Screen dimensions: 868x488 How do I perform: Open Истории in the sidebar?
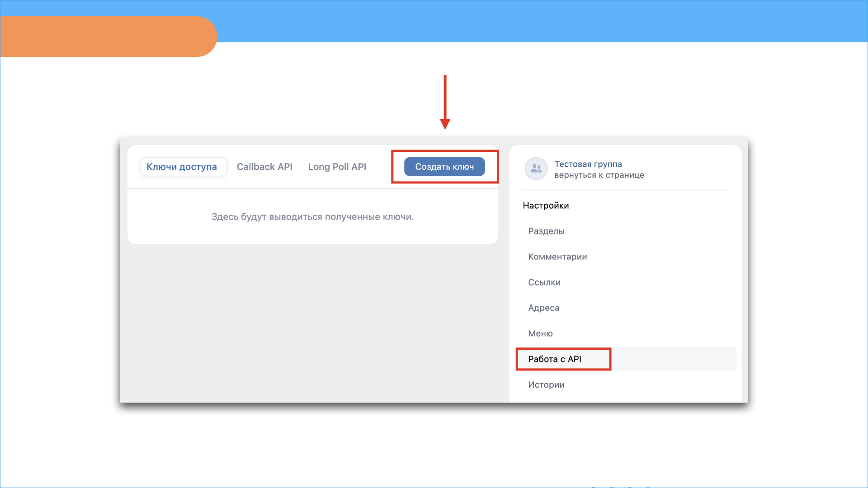point(546,385)
